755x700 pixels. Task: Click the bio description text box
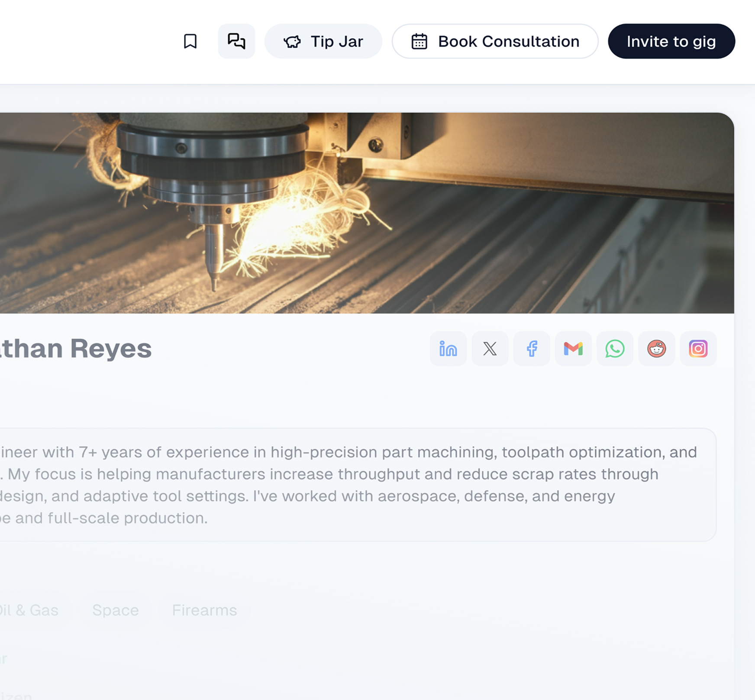(358, 485)
